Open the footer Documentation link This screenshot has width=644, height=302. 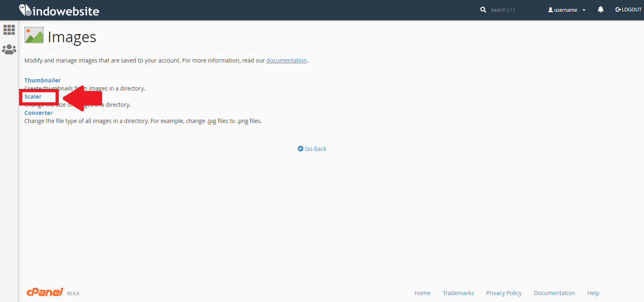click(x=554, y=293)
